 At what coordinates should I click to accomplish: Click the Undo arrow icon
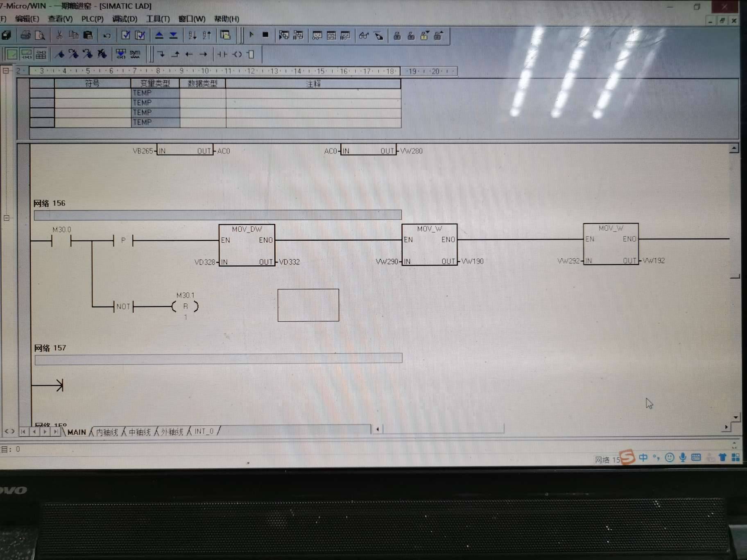[x=107, y=36]
